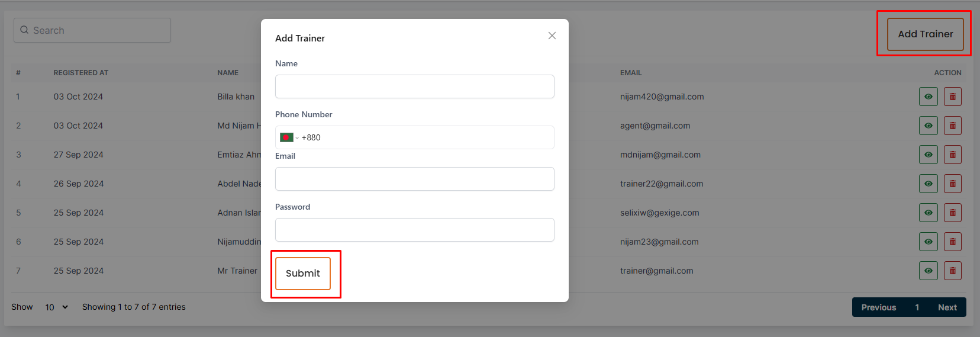980x337 pixels.
Task: View trainer@gmail.com entry via eye icon
Action: 928,271
